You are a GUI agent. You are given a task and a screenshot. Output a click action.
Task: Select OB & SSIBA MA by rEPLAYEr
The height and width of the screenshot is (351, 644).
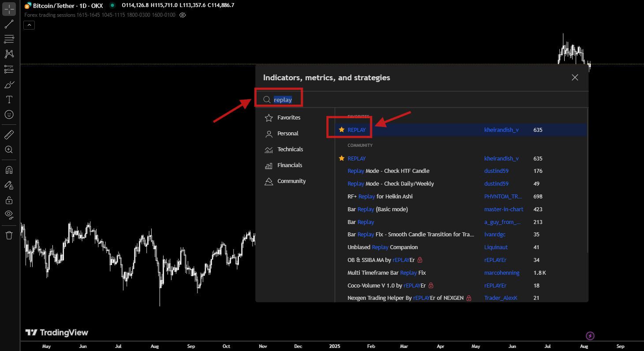381,260
